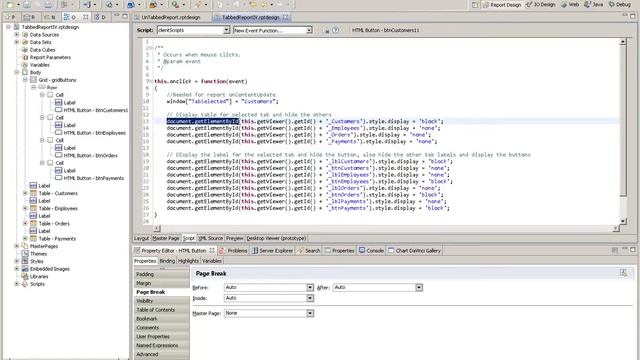Select the Margin property category

point(162,283)
